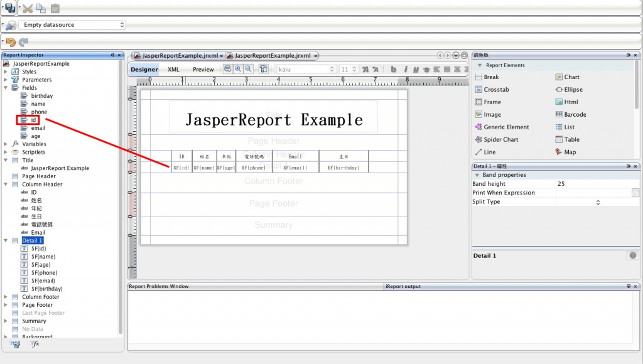The height and width of the screenshot is (364, 643).
Task: Expand the Styles tree node
Action: pyautogui.click(x=6, y=72)
